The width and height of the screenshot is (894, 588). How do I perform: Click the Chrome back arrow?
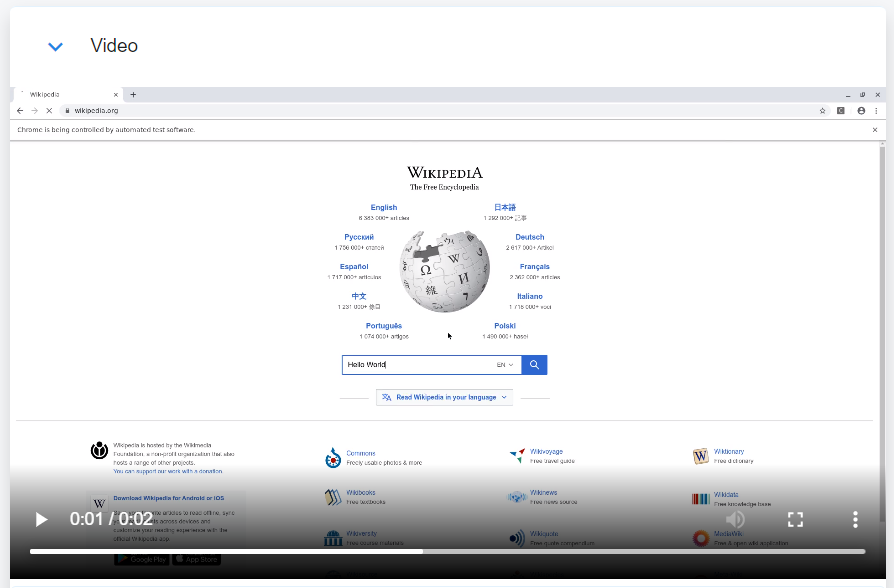coord(20,111)
